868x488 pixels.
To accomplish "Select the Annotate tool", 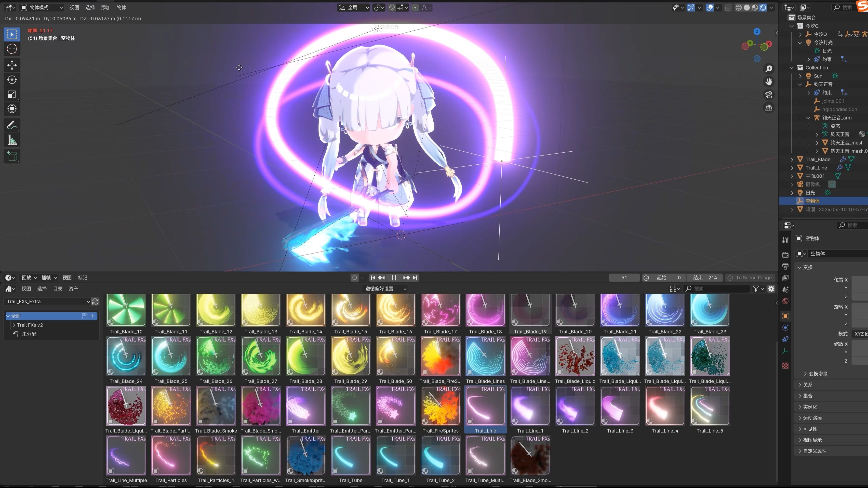I will coord(12,126).
